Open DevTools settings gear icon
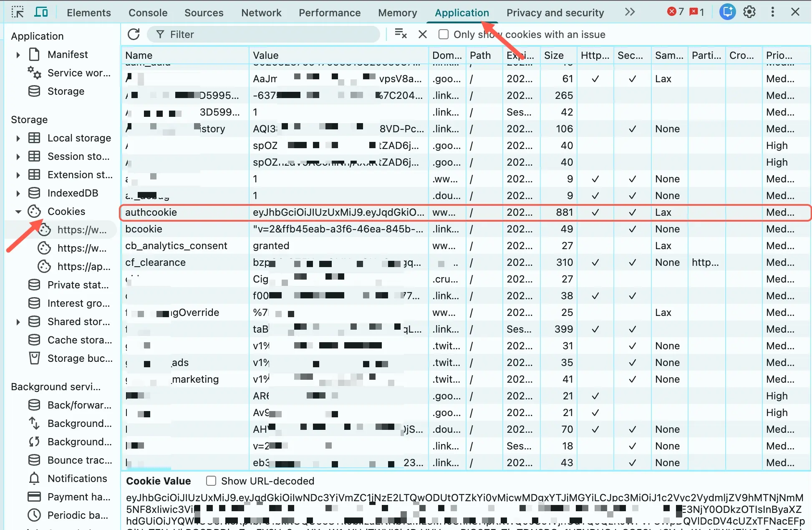Image resolution: width=812 pixels, height=530 pixels. (x=749, y=12)
